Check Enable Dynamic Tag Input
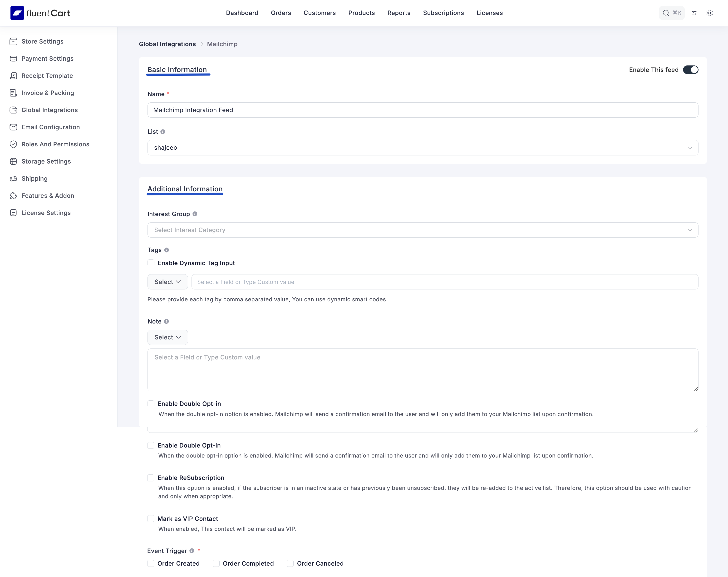This screenshot has height=577, width=728. (151, 263)
